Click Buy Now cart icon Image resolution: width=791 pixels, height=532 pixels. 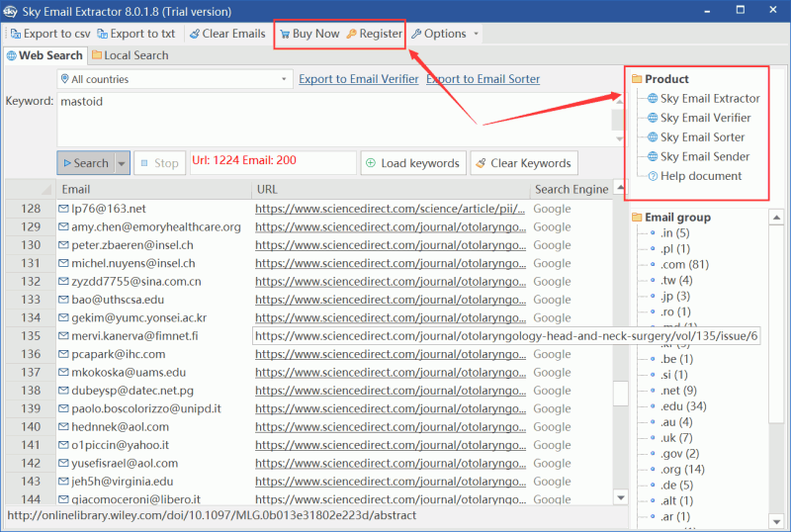[x=283, y=34]
